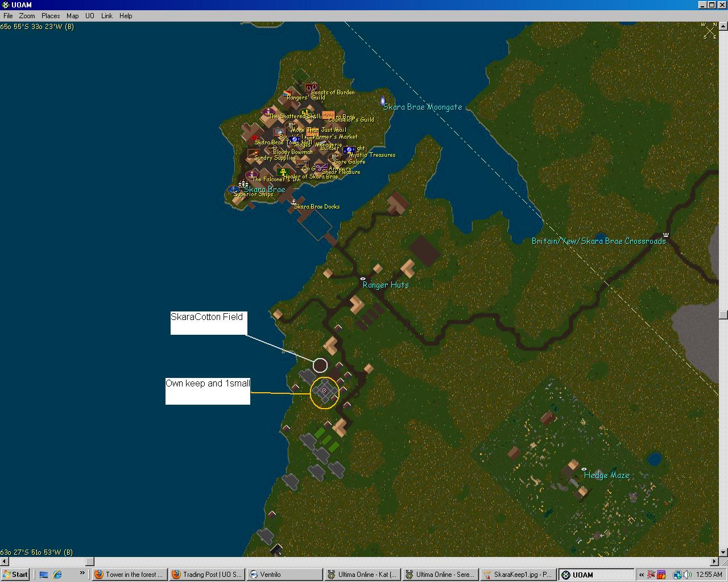
Task: Open the File menu
Action: point(8,16)
